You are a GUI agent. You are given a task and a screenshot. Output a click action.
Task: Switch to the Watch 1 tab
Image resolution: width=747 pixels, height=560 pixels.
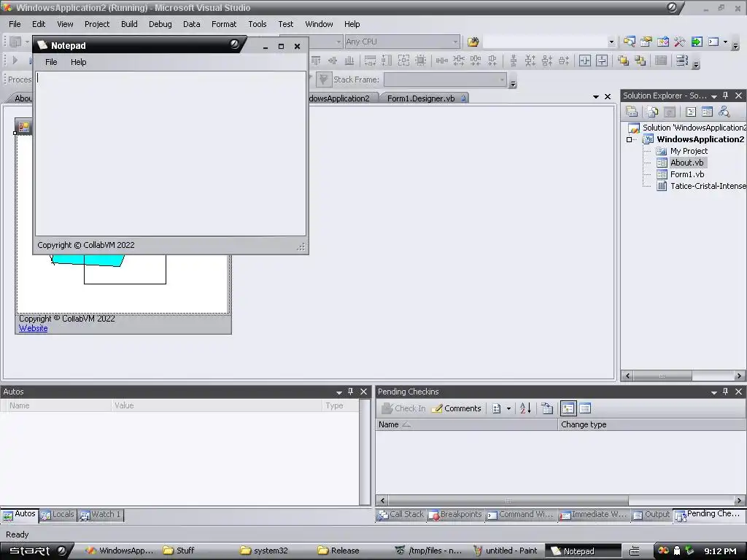101,514
